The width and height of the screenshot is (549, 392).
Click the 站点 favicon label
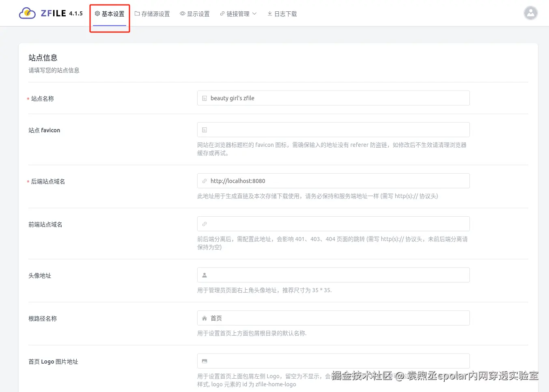(x=44, y=130)
